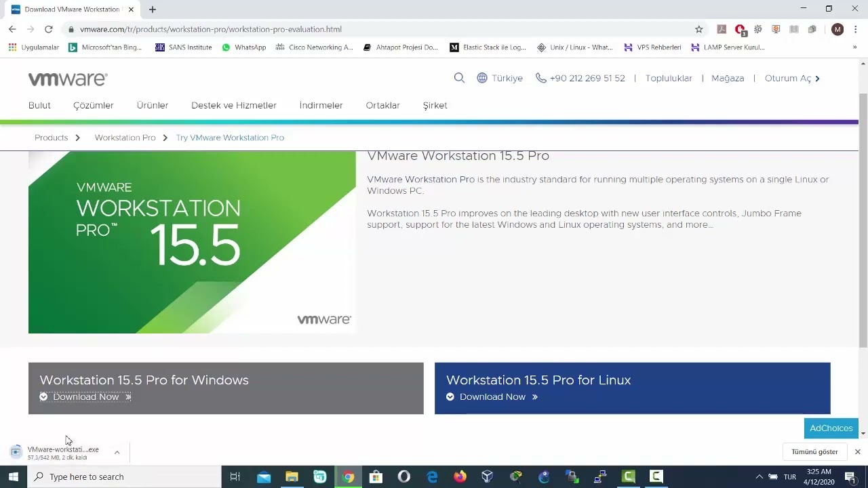Expand the VMware download item options chevron
This screenshot has width=868, height=488.
click(x=117, y=452)
